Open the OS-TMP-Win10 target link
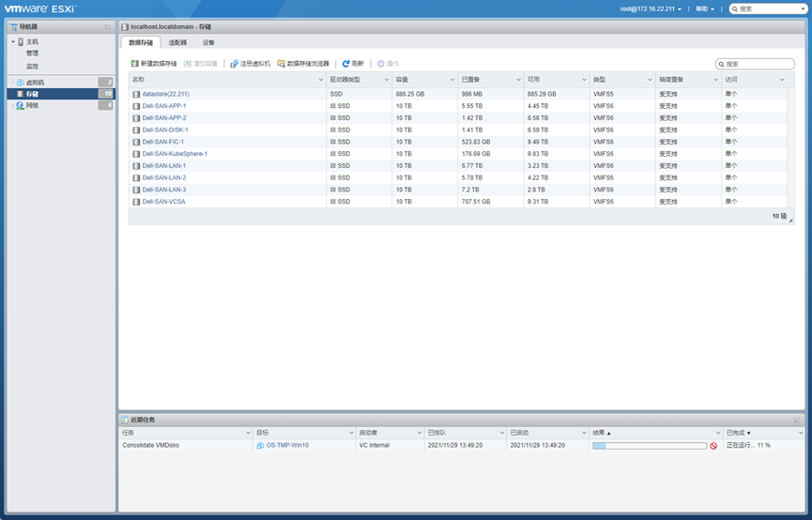 coord(287,446)
